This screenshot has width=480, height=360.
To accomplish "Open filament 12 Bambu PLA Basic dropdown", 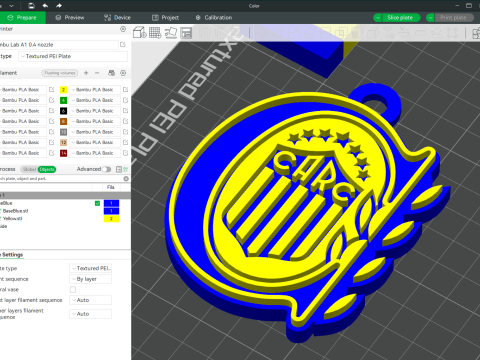I will [x=95, y=142].
